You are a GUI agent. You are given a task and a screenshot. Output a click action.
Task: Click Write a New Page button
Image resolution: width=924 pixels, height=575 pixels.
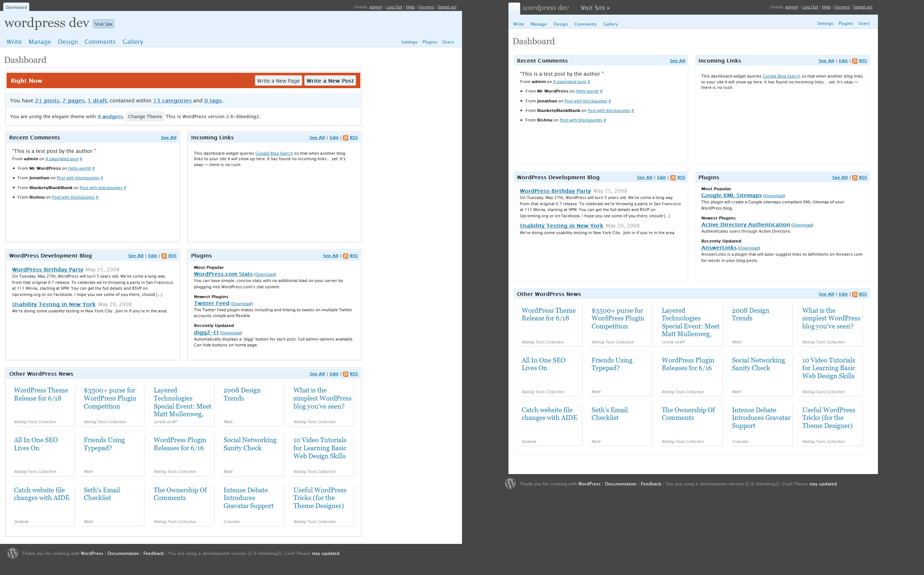pos(278,81)
